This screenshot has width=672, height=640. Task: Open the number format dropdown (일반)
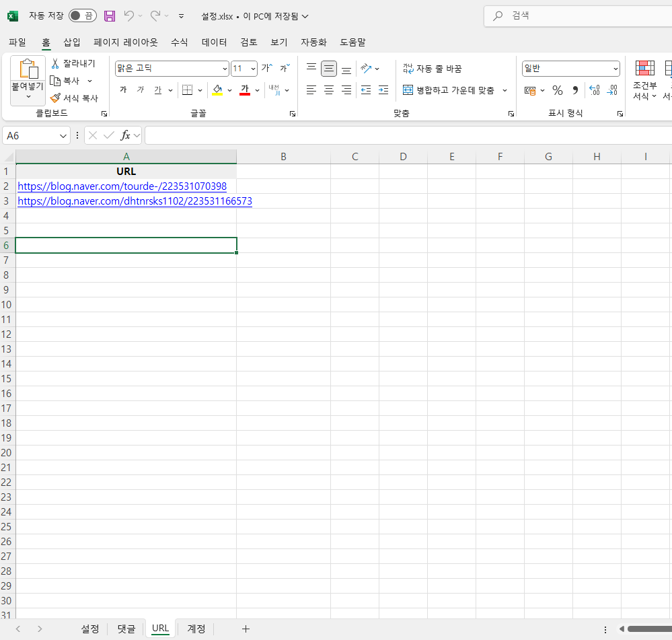tap(615, 69)
